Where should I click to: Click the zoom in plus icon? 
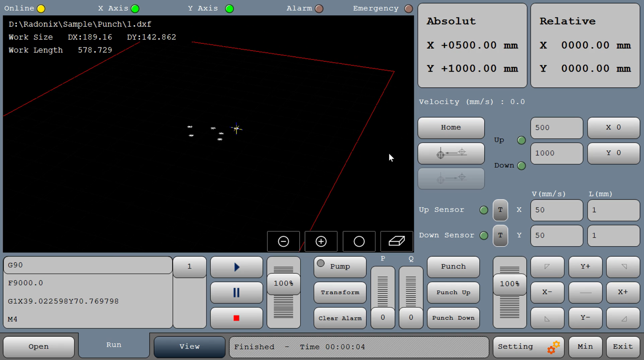point(321,241)
